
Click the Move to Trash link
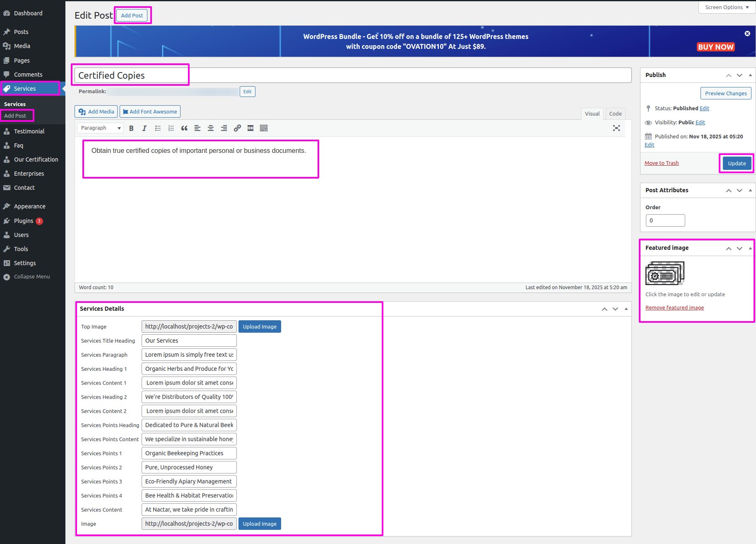(662, 163)
